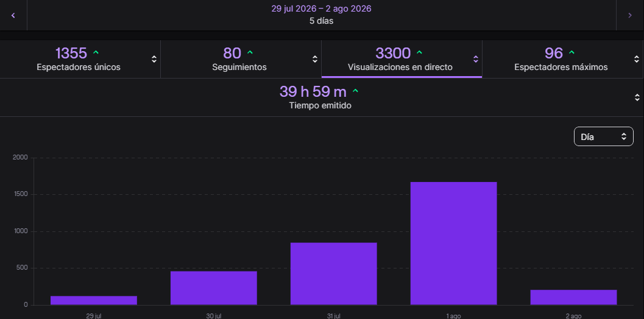Click up-down selector icon on Seguimientos
The width and height of the screenshot is (644, 319).
(315, 59)
